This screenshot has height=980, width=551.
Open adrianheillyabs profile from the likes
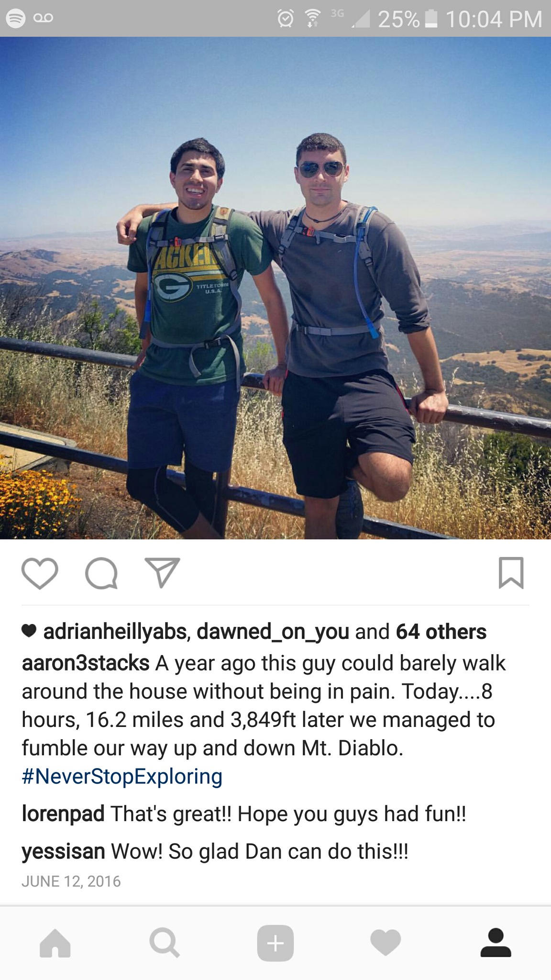(x=114, y=632)
